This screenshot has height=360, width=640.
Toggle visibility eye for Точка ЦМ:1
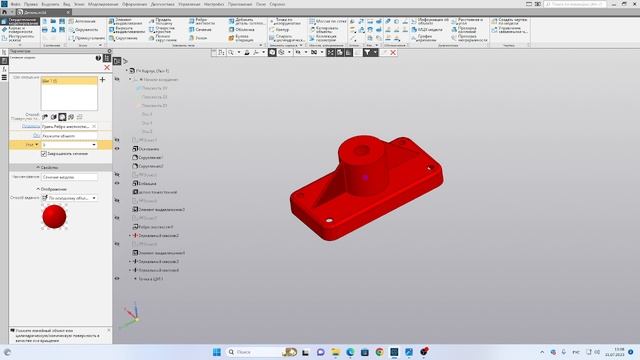[x=117, y=279]
